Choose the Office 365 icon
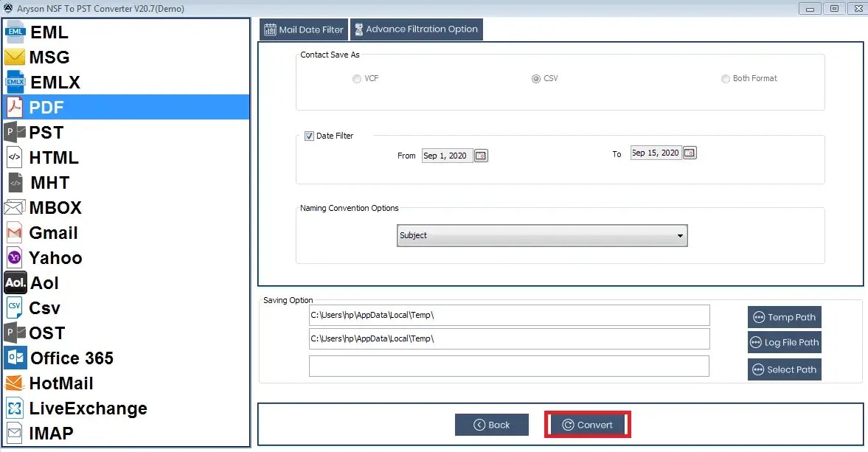The image size is (868, 452). 15,358
